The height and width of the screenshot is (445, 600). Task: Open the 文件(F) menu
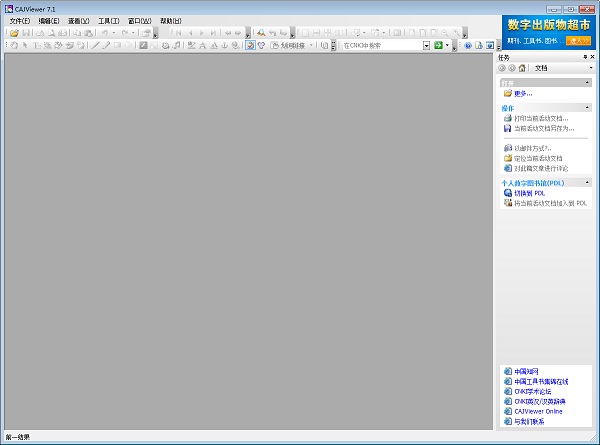20,20
